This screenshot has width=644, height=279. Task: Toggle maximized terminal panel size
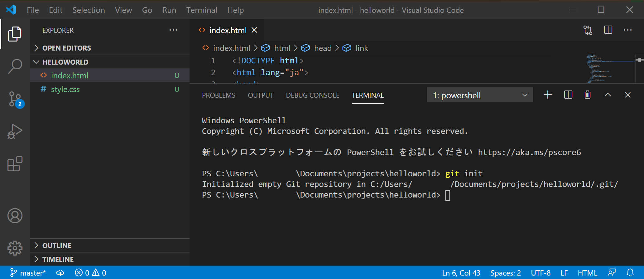coord(608,95)
